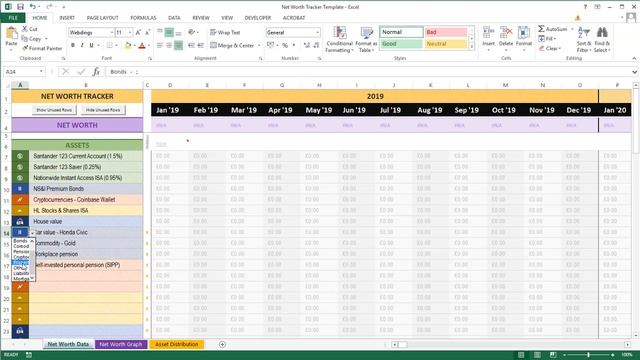Apply the Fill Color bucket
Image resolution: width=640 pixels, height=360 pixels.
[x=128, y=45]
